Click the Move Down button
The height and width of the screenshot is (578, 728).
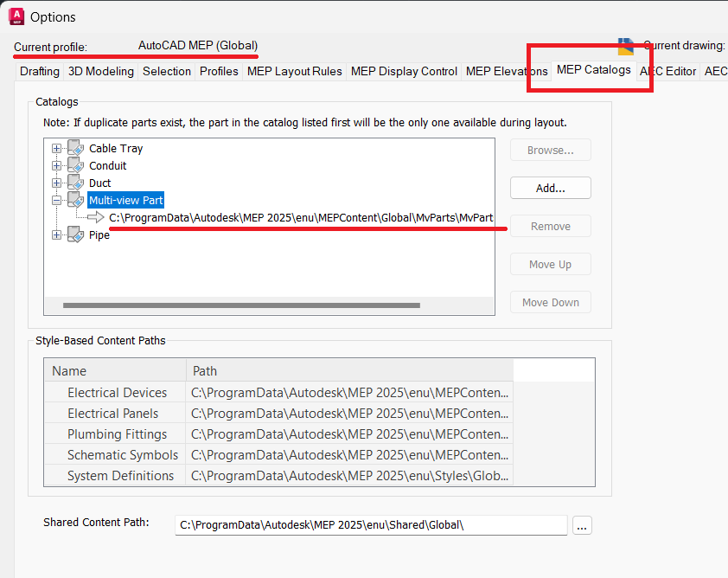coord(550,303)
